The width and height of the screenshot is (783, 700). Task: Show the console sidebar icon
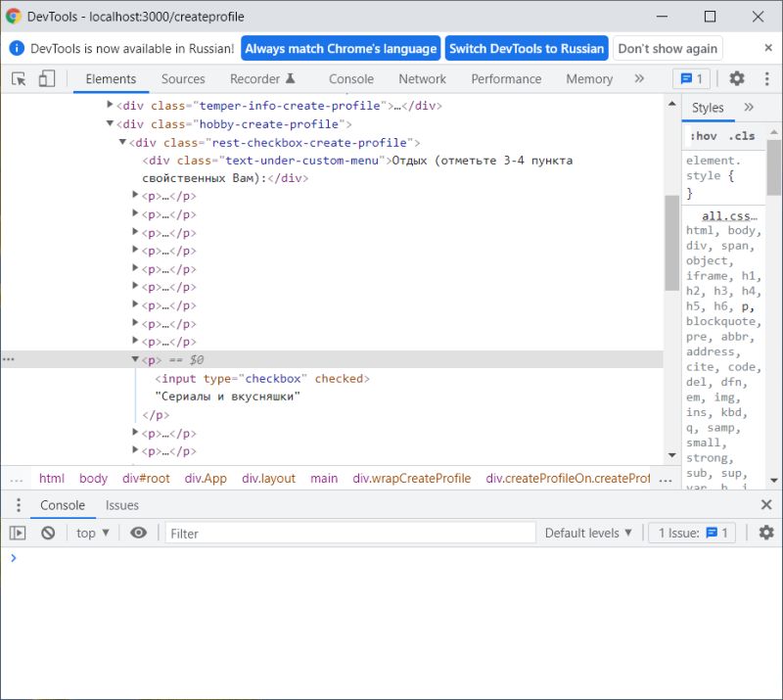point(17,532)
